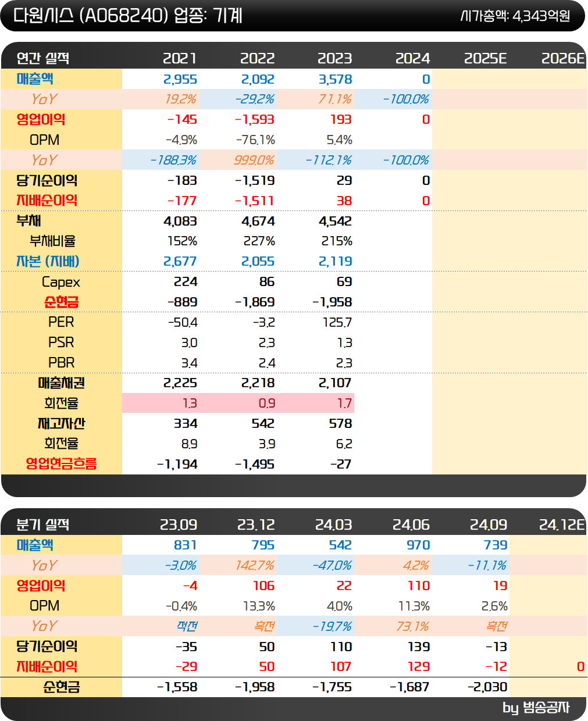This screenshot has width=588, height=721.
Task: Click the 연간 실적 header label
Action: pos(43,58)
